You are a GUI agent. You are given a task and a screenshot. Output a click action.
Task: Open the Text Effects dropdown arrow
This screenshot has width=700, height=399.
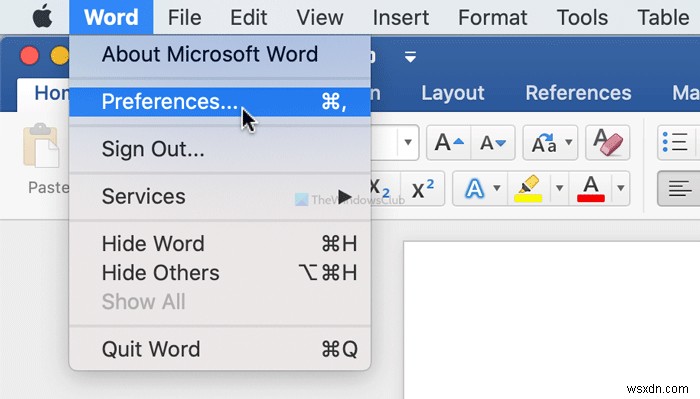[497, 188]
